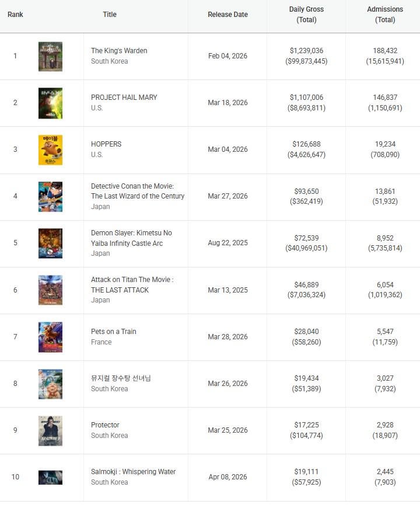Select the Pets on a Train title
Image resolution: width=420 pixels, height=508 pixels.
coord(114,332)
